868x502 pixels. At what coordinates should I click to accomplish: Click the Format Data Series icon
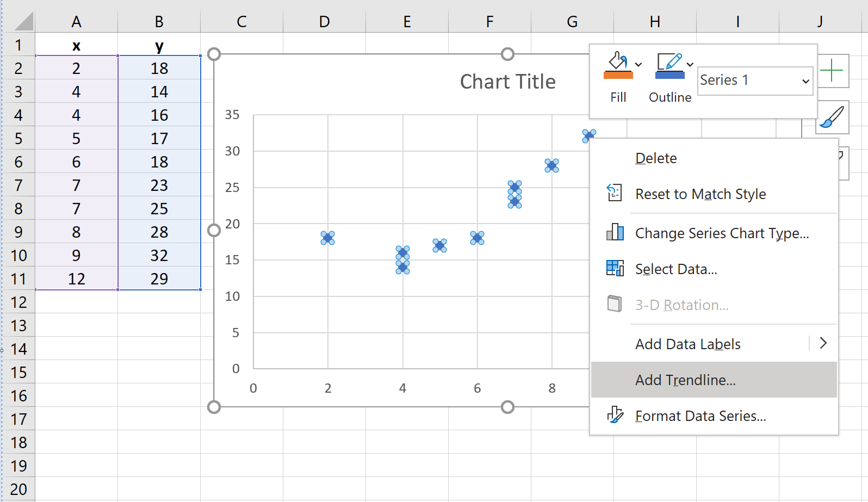(615, 415)
